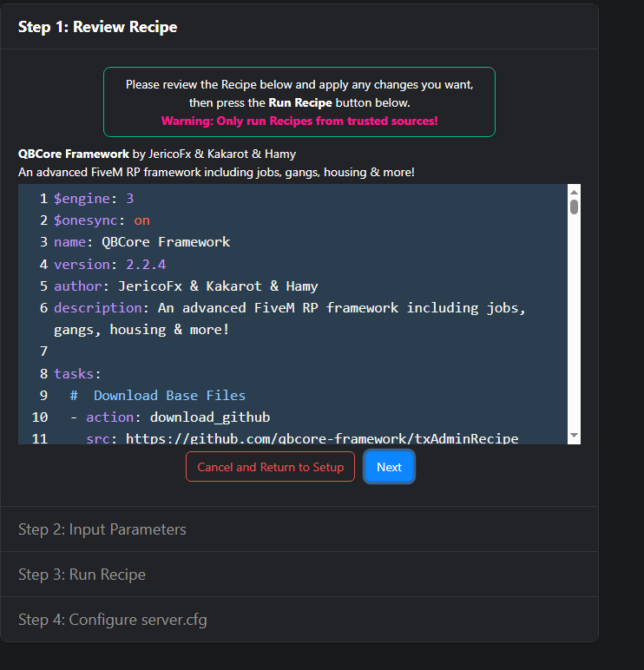Click the $onesync: on line
Image resolution: width=644 pixels, height=670 pixels.
pyautogui.click(x=102, y=220)
